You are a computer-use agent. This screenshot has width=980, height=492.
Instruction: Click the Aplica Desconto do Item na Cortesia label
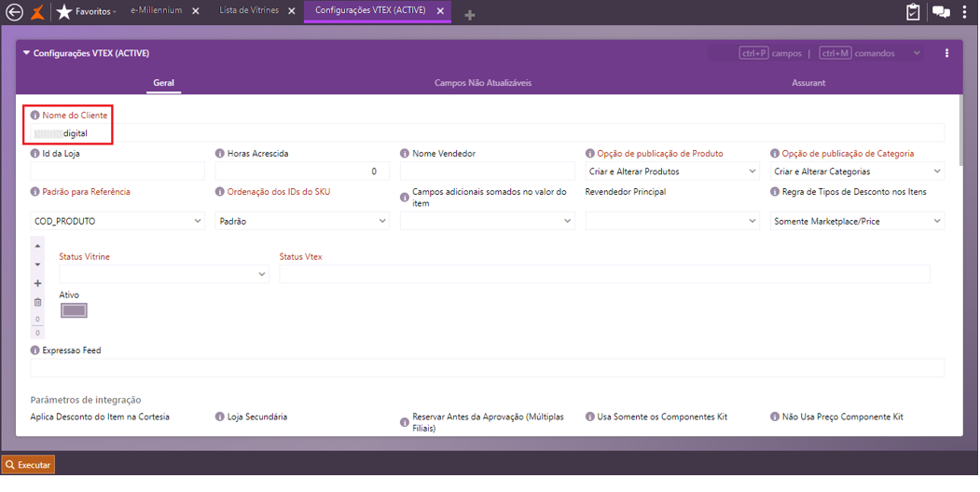click(100, 417)
